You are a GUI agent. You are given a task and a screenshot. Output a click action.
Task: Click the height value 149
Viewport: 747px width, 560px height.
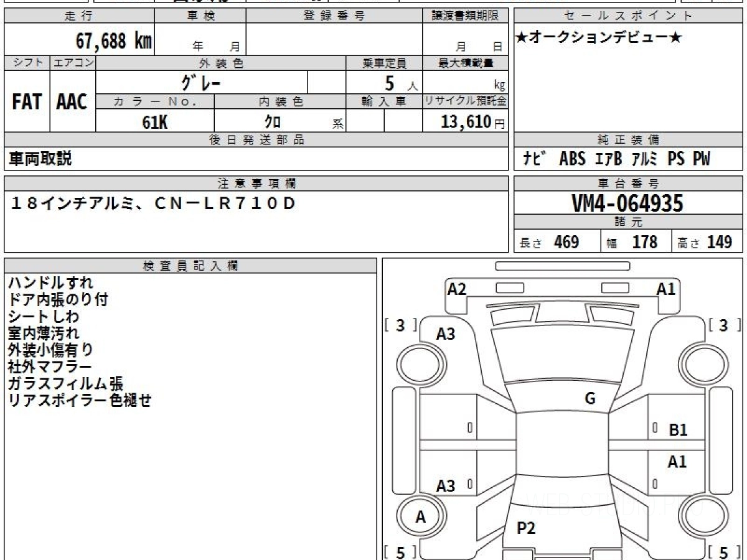[x=719, y=242]
